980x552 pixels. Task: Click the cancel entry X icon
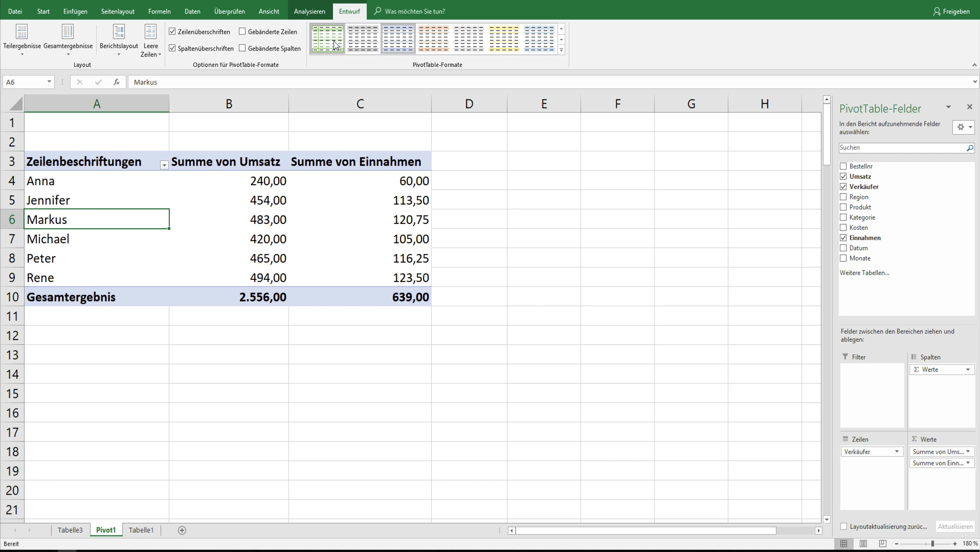pos(79,82)
